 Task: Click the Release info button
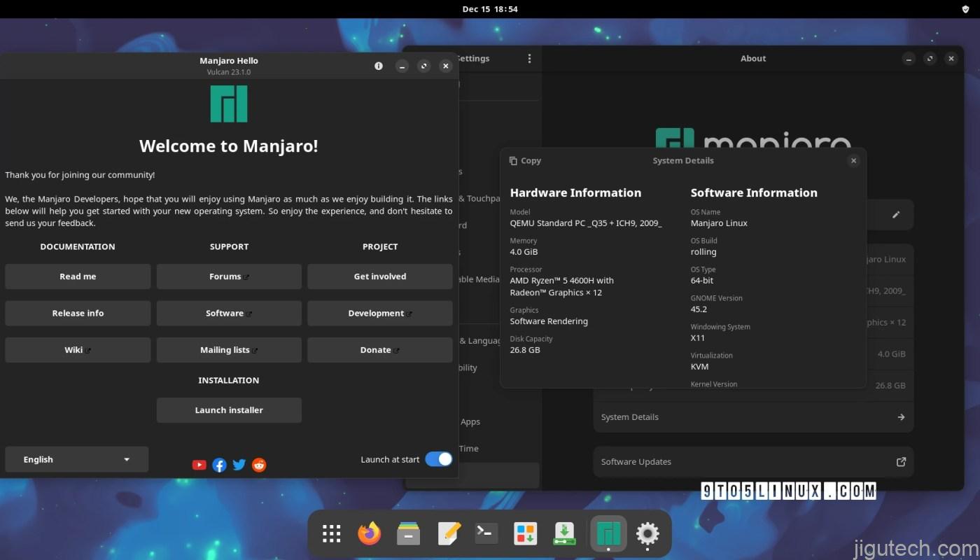tap(78, 313)
